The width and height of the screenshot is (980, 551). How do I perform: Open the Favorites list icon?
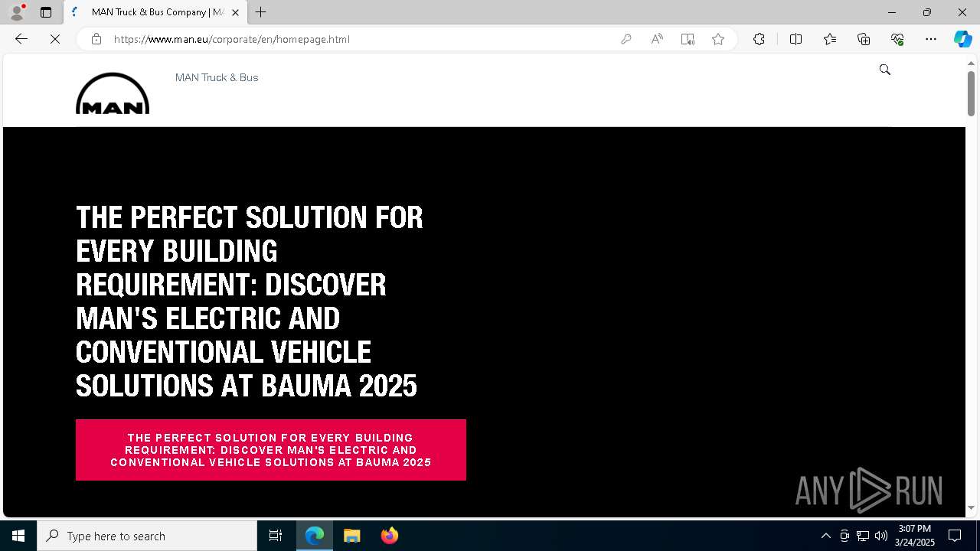[x=830, y=39]
